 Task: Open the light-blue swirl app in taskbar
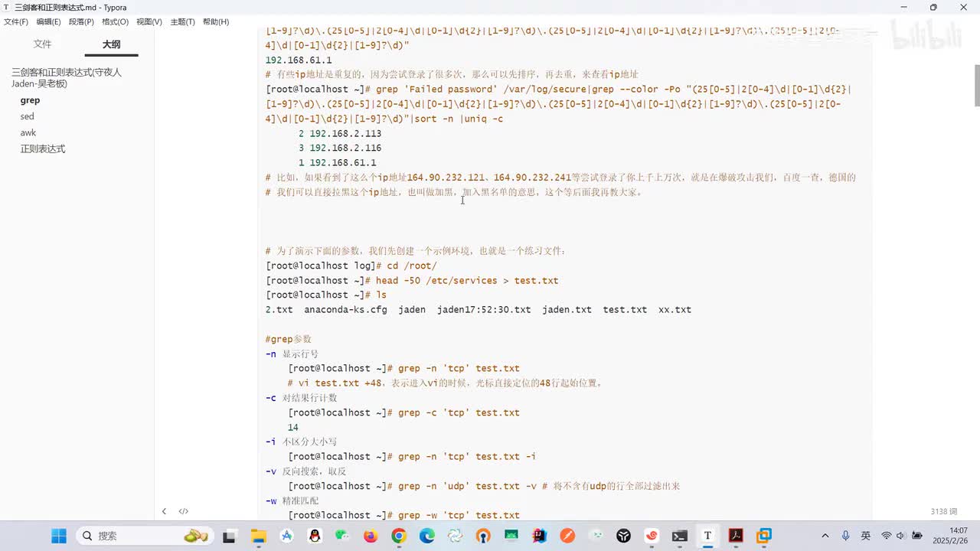(x=455, y=536)
